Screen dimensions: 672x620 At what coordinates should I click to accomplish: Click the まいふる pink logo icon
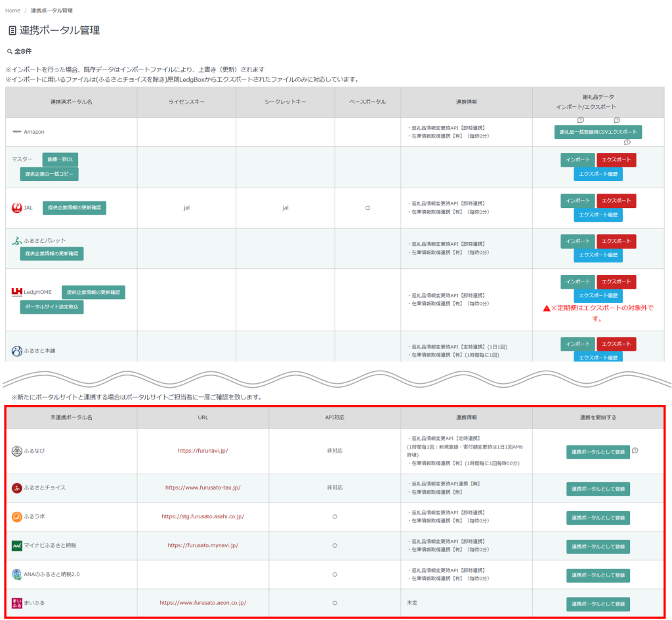[17, 602]
